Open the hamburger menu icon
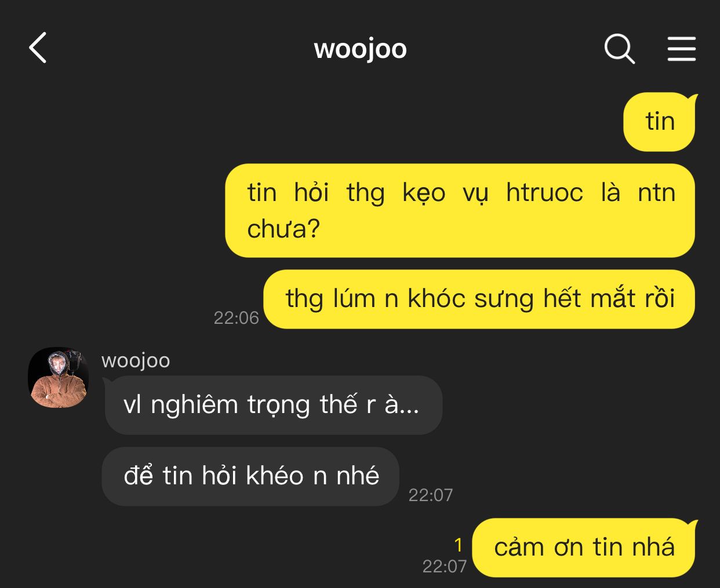 coord(682,49)
